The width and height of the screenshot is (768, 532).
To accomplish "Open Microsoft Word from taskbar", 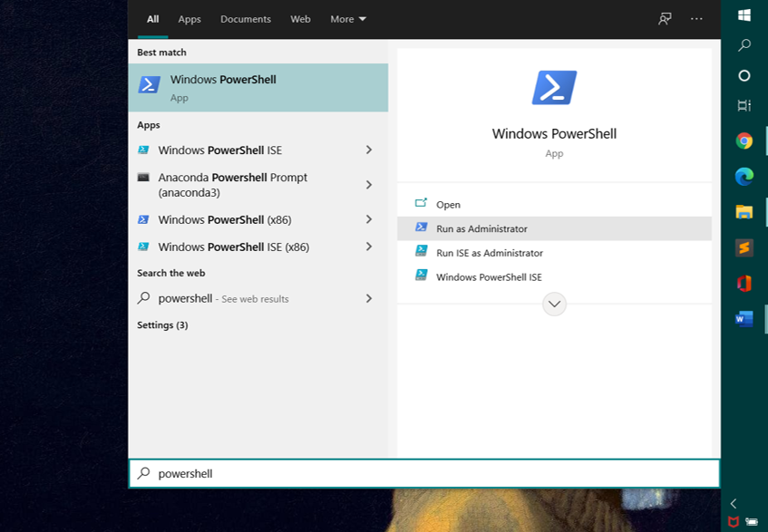I will (744, 319).
